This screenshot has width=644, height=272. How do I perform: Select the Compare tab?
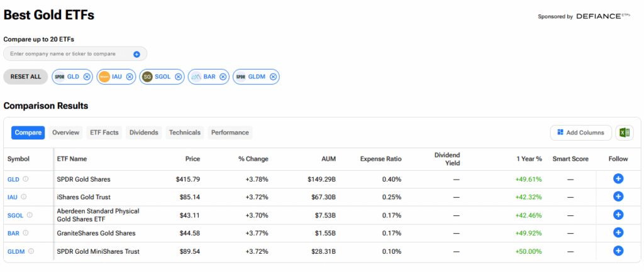pyautogui.click(x=28, y=133)
